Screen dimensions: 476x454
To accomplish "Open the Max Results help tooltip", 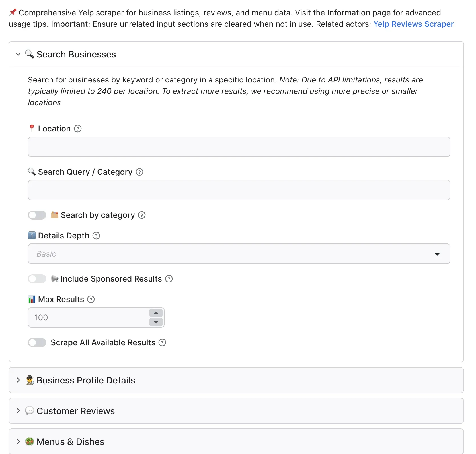I will pos(91,299).
